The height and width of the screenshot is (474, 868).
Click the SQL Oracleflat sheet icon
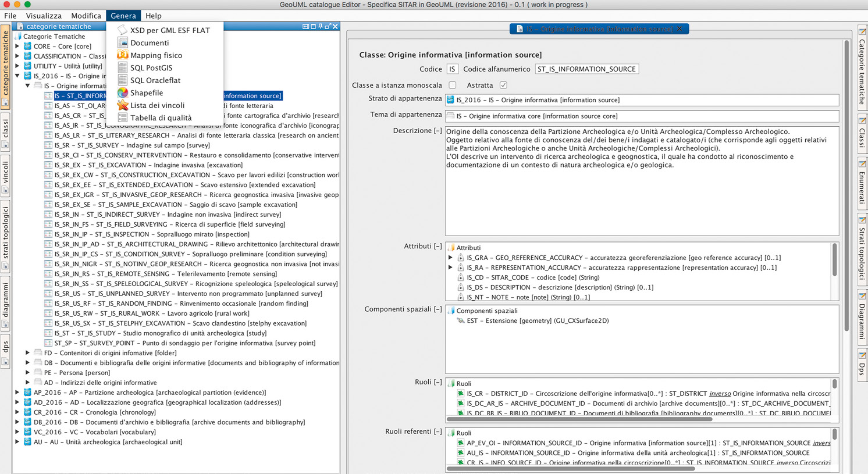point(122,80)
